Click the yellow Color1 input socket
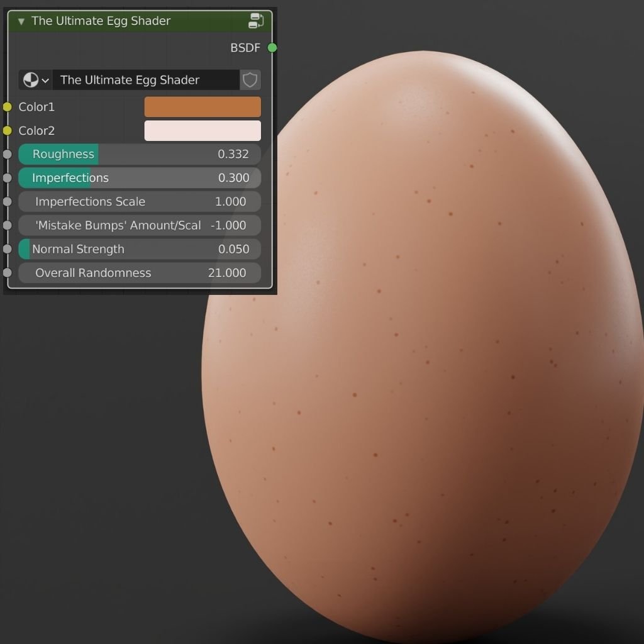Image resolution: width=644 pixels, height=644 pixels. [7, 106]
